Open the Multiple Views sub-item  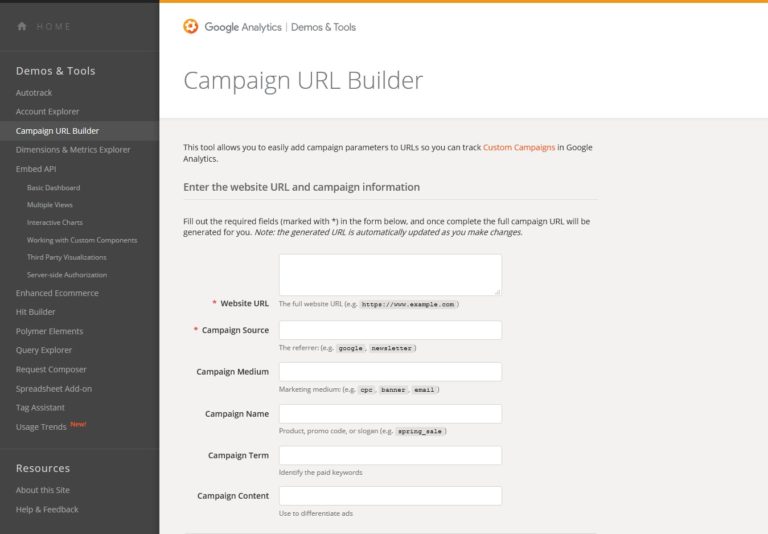click(49, 205)
